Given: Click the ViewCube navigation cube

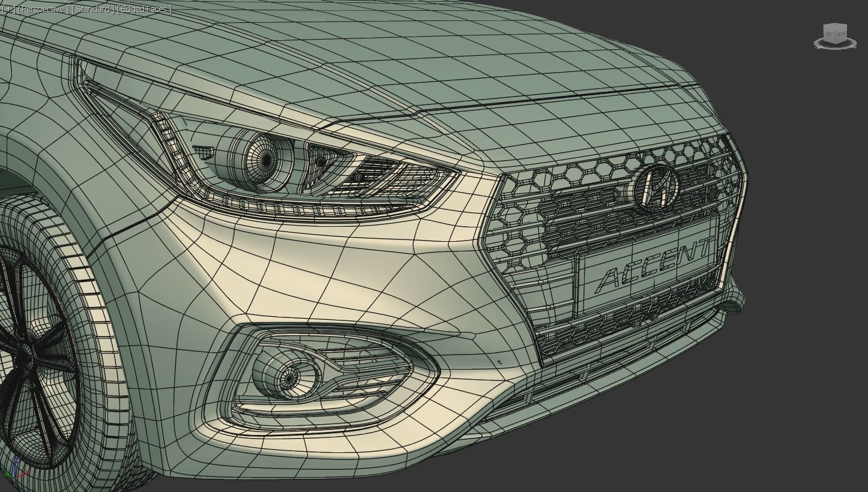Looking at the screenshot, I should 835,33.
